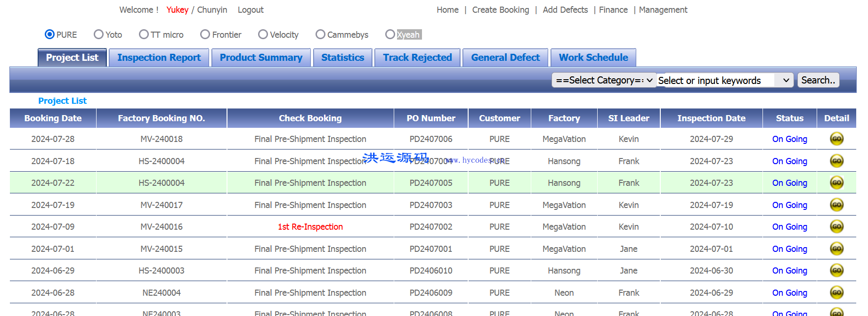Screen dimensions: 868x316
Task: Open the Select Category dropdown
Action: coord(603,80)
